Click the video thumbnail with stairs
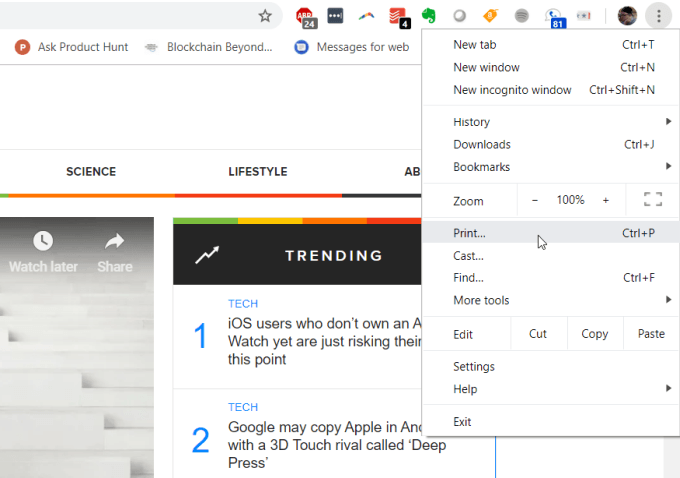Image resolution: width=680 pixels, height=478 pixels. point(77,347)
